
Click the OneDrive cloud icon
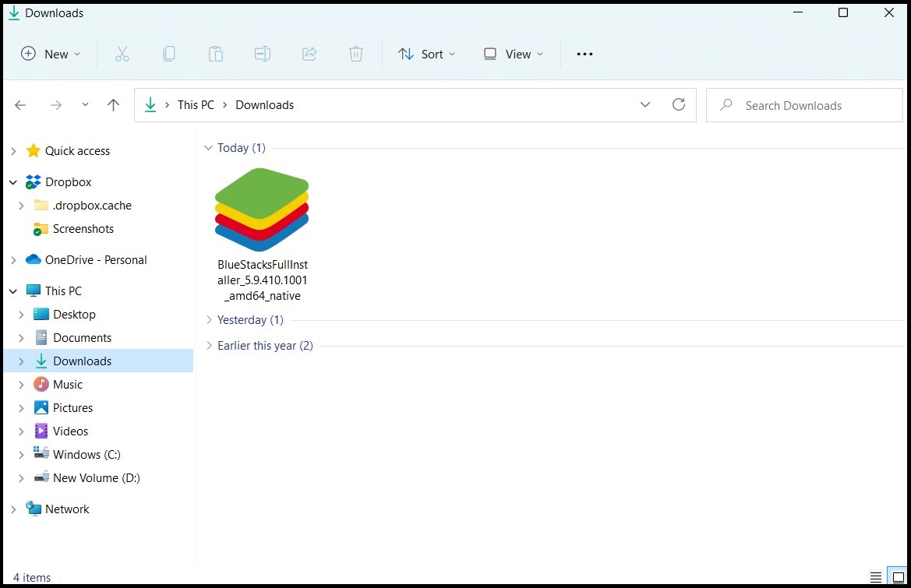coord(34,259)
